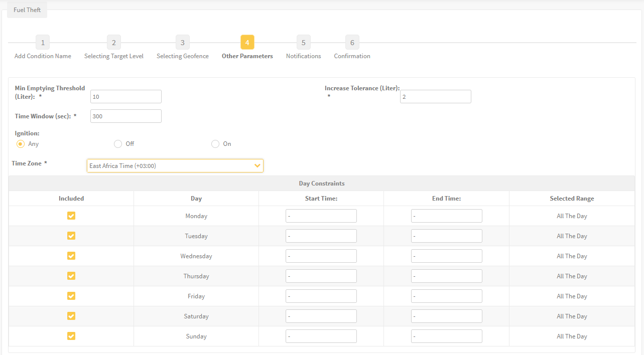Set the Saturday end time

click(447, 316)
